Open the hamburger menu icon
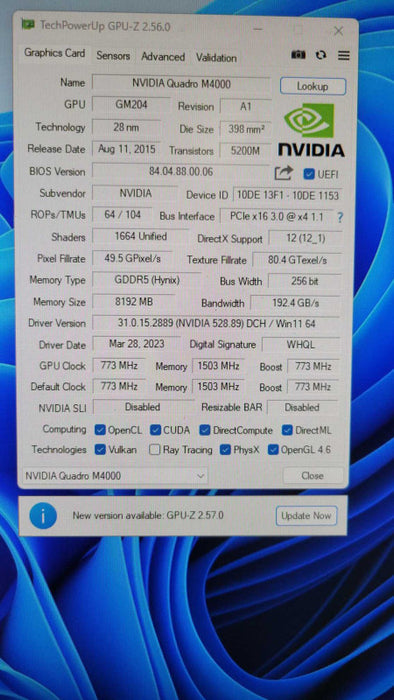Viewport: 394px width, 700px height. tap(343, 55)
